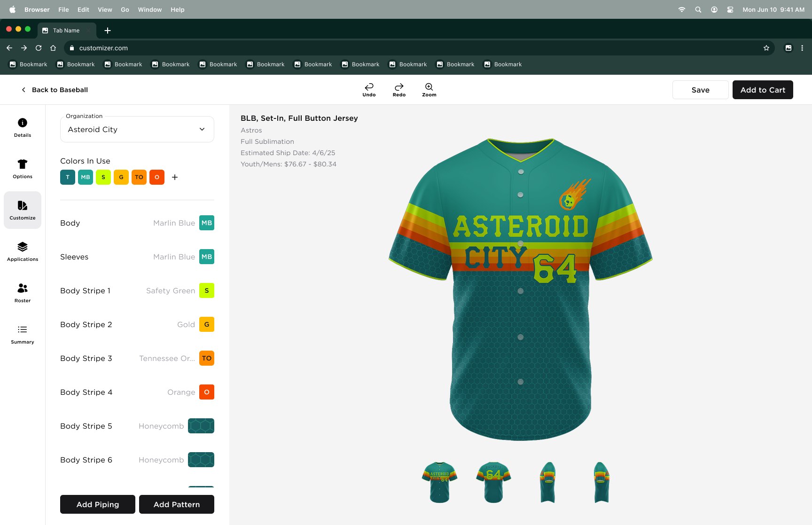Click Add to Cart button

click(763, 90)
